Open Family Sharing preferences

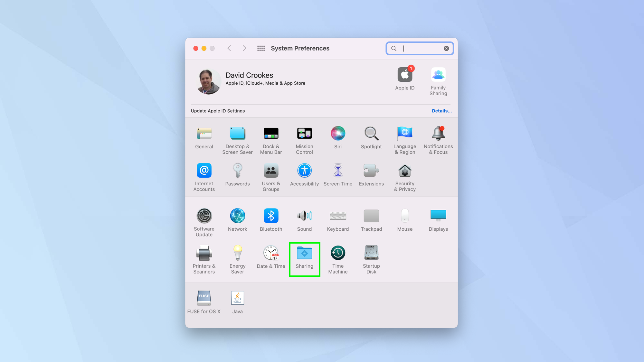[x=438, y=81]
